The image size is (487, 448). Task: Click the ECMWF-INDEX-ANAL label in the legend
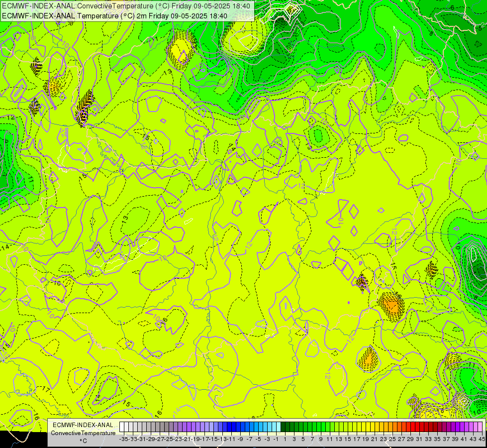(83, 425)
